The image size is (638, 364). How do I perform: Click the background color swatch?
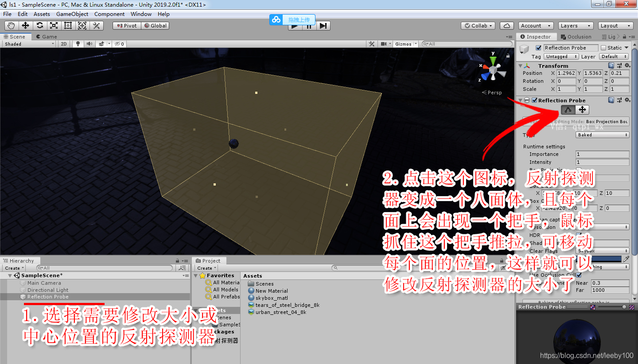599,259
